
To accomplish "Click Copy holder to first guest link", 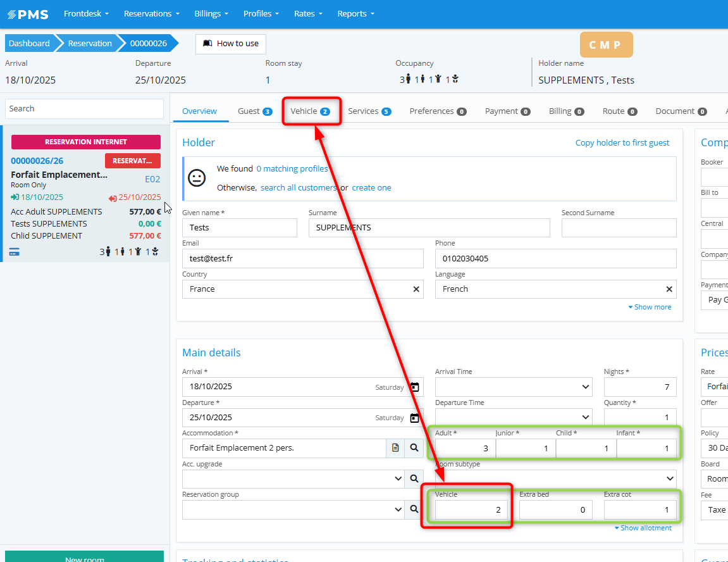I will point(622,143).
